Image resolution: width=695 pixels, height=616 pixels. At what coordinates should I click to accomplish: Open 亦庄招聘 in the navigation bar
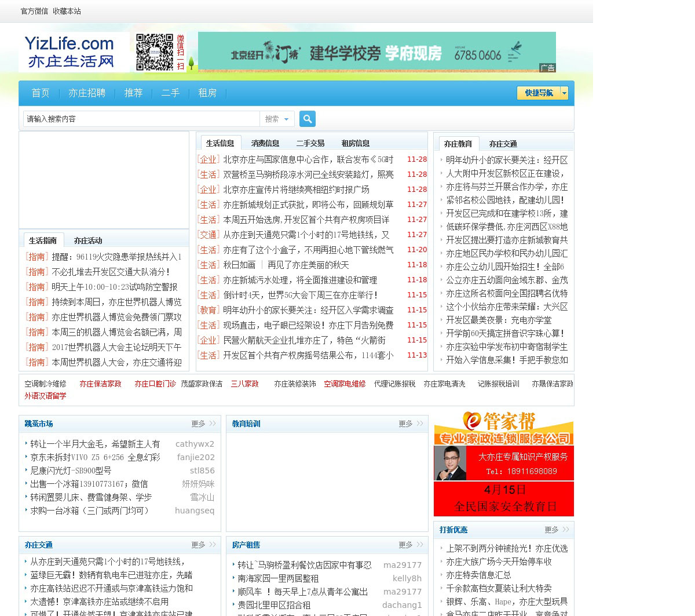[x=87, y=93]
